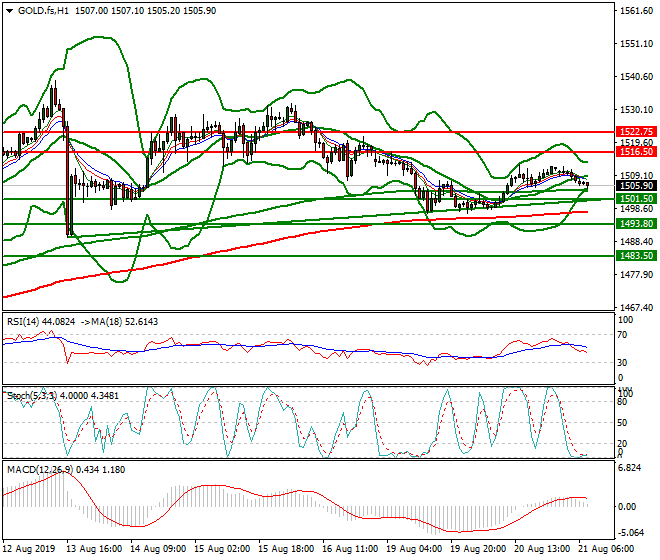The width and height of the screenshot is (660, 560).
Task: Click the 19 Aug 04:00 time label
Action: click(415, 549)
